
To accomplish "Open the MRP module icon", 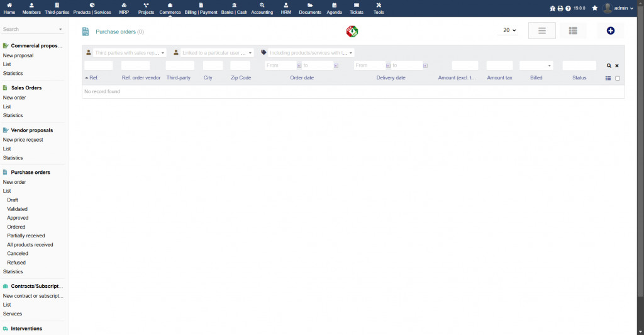I will coord(124,5).
